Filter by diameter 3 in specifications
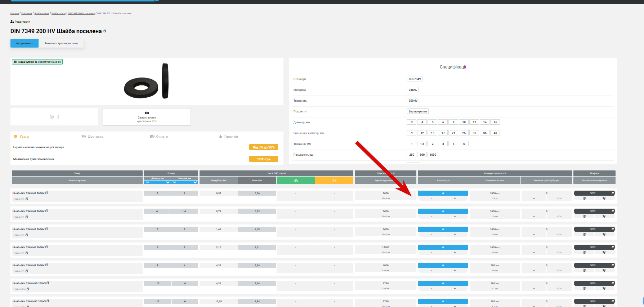 click(x=412, y=122)
